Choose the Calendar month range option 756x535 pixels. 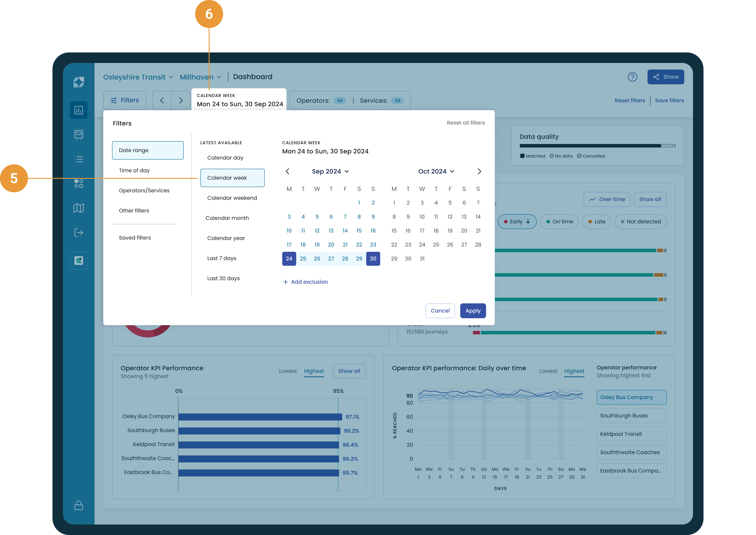[227, 218]
